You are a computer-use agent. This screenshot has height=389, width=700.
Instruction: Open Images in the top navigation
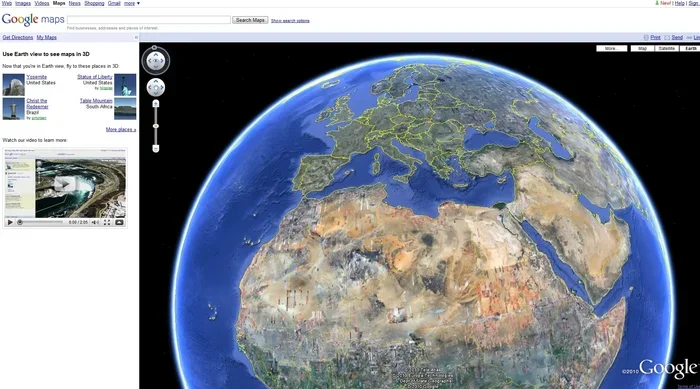coord(23,3)
